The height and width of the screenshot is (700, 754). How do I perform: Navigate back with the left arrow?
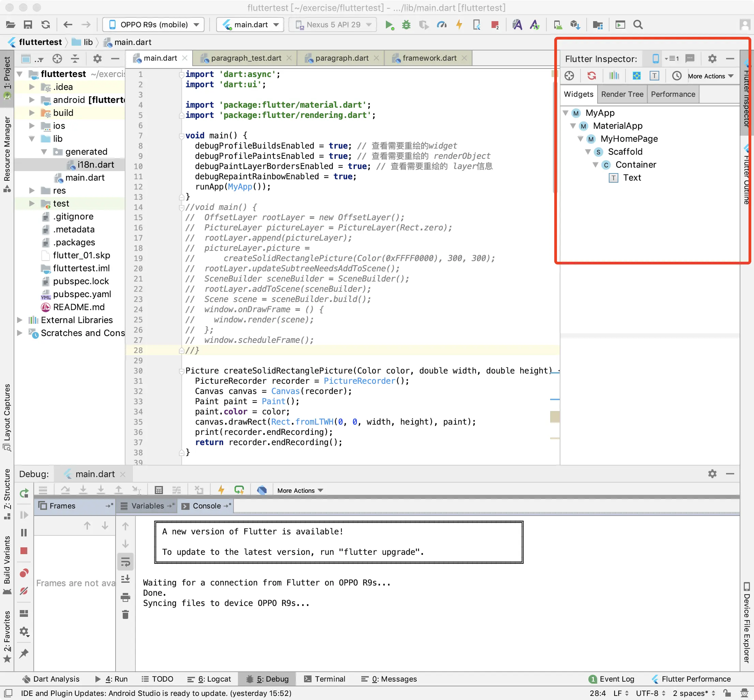[68, 25]
